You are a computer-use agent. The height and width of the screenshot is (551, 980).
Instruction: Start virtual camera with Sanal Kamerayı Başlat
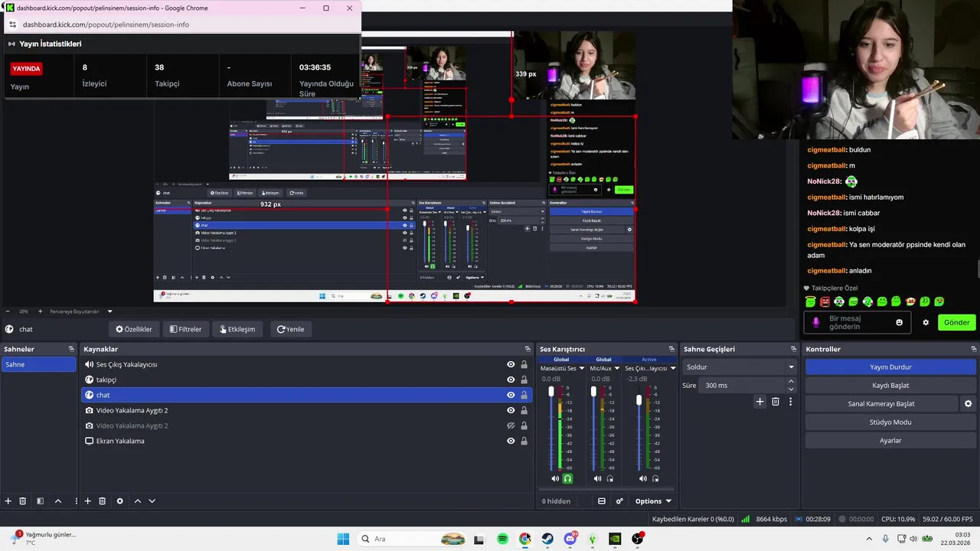click(x=881, y=403)
